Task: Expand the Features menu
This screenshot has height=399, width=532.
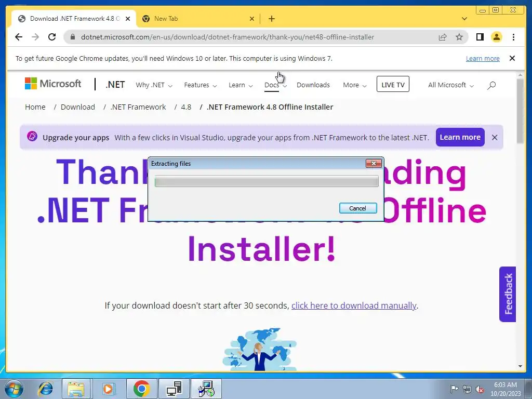Action: [x=200, y=85]
